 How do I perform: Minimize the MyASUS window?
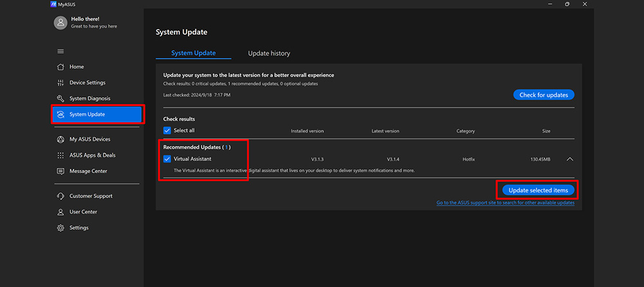549,4
